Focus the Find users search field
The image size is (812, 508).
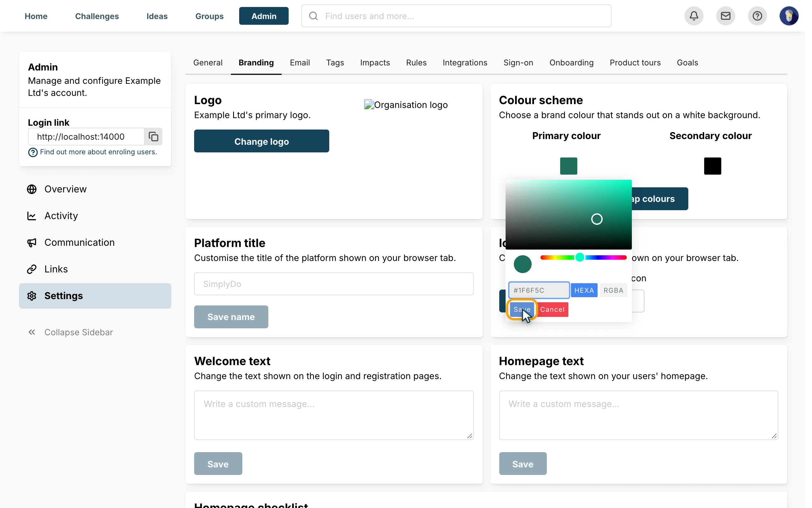coord(456,16)
